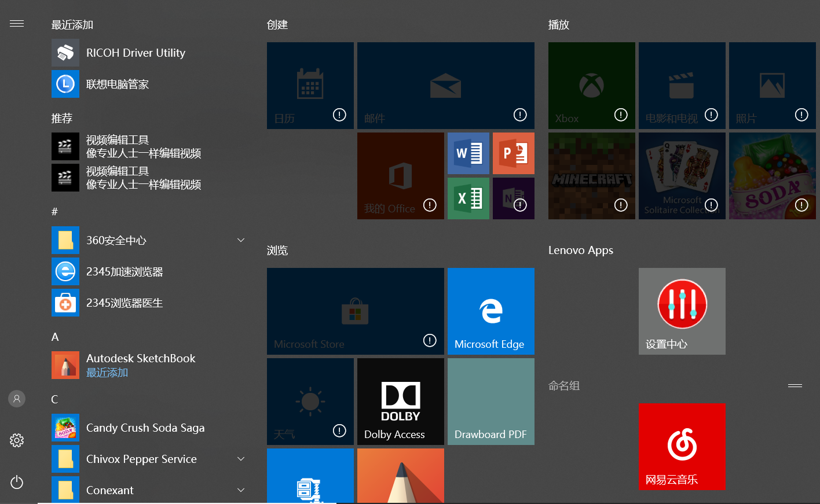Expand the Conexant folder chevron
Screen dimensions: 820x504
(241, 490)
